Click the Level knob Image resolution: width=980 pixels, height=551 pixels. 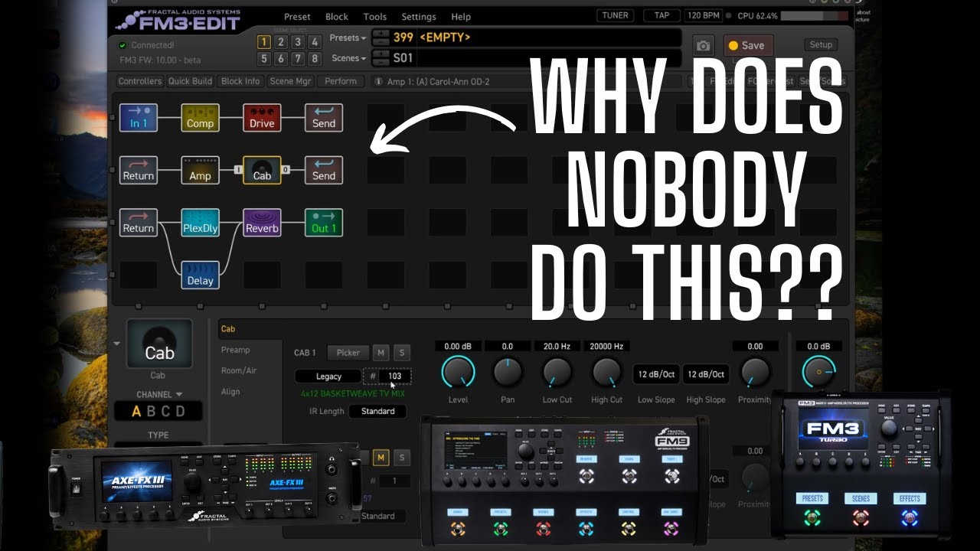pyautogui.click(x=458, y=373)
